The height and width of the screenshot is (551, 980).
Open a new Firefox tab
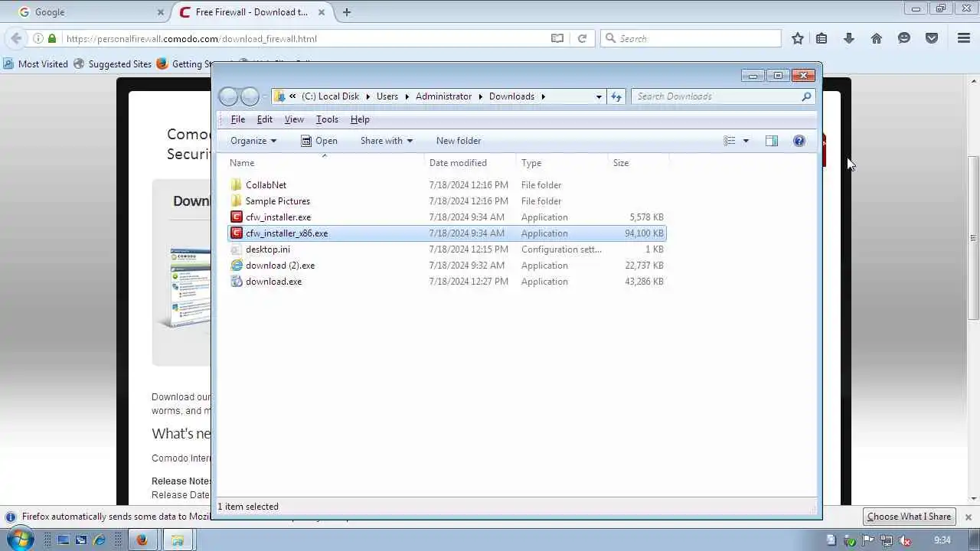coord(347,12)
